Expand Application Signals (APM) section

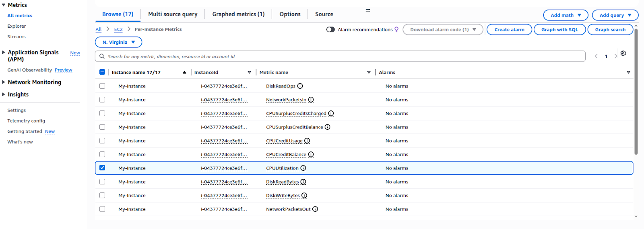pyautogui.click(x=4, y=52)
